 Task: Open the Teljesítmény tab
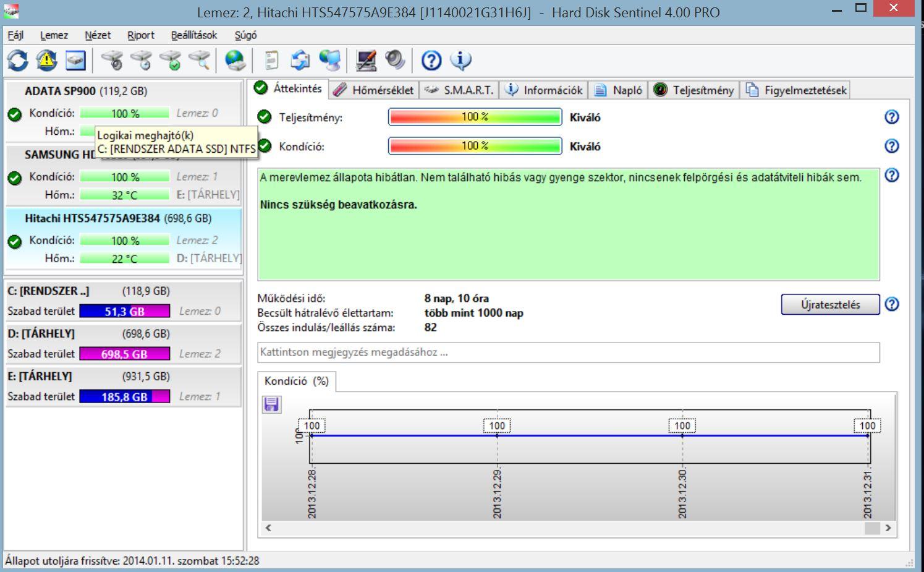coord(694,90)
